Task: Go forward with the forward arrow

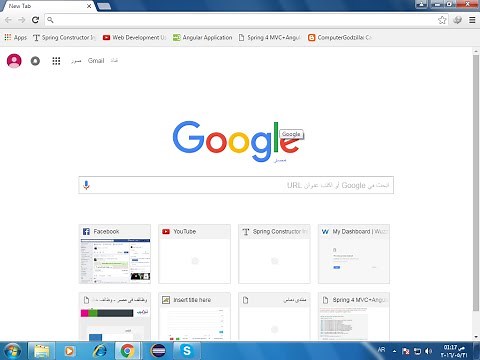Action: tap(22, 20)
